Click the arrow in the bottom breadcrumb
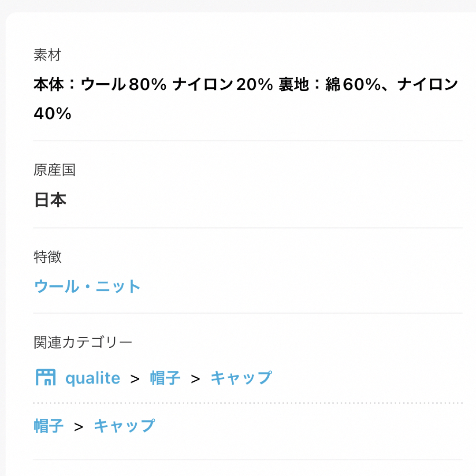Viewport: 476px width, 476px height. click(x=78, y=427)
